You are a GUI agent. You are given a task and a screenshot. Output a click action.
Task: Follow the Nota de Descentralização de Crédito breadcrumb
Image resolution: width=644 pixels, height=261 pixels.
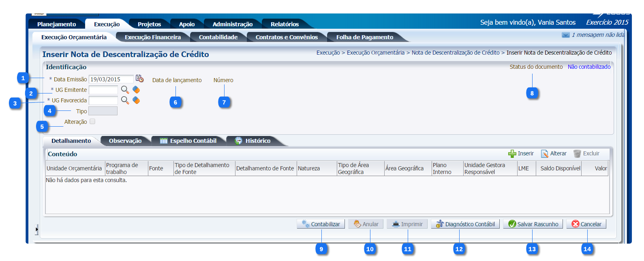(x=455, y=53)
